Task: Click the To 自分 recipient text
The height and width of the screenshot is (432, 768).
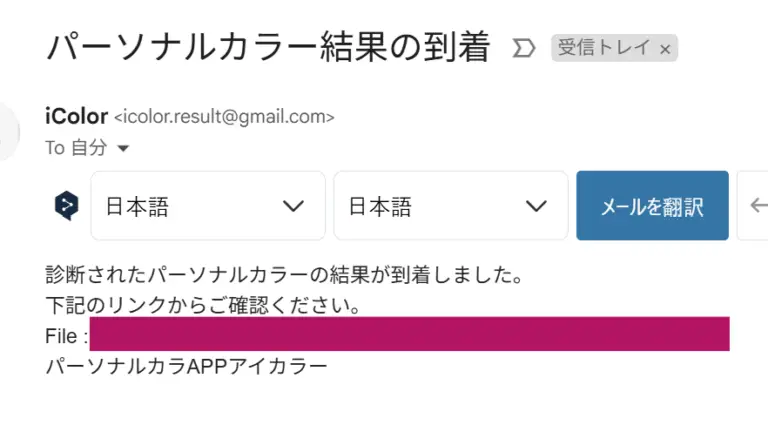Action: [x=76, y=147]
